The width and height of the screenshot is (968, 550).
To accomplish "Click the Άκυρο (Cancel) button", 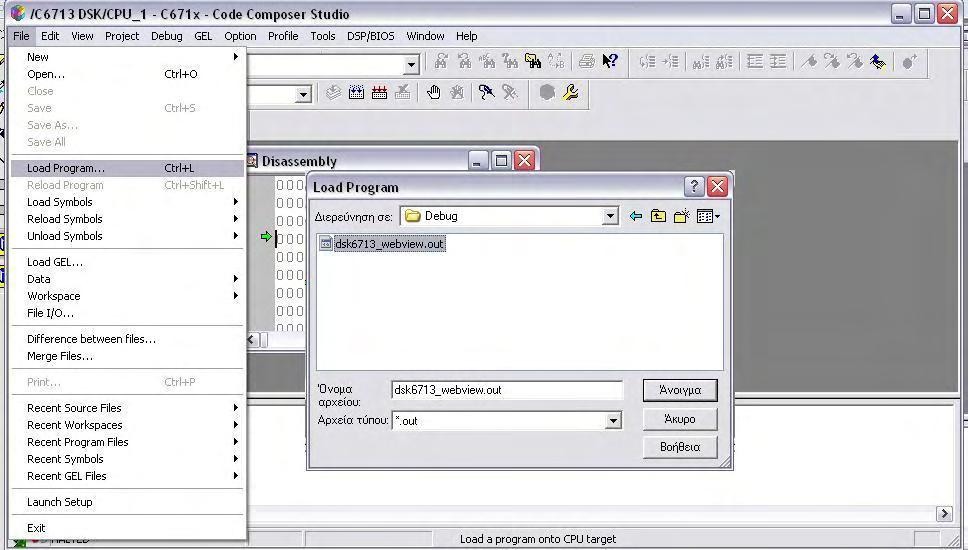I will click(680, 419).
